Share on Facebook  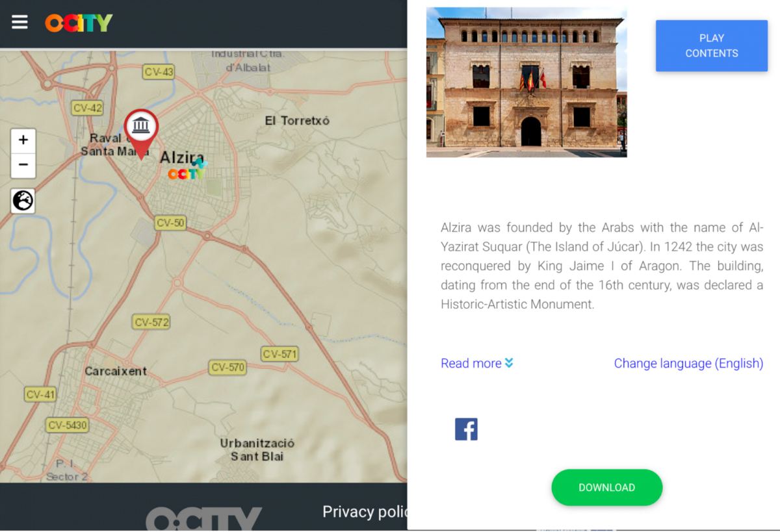(466, 429)
